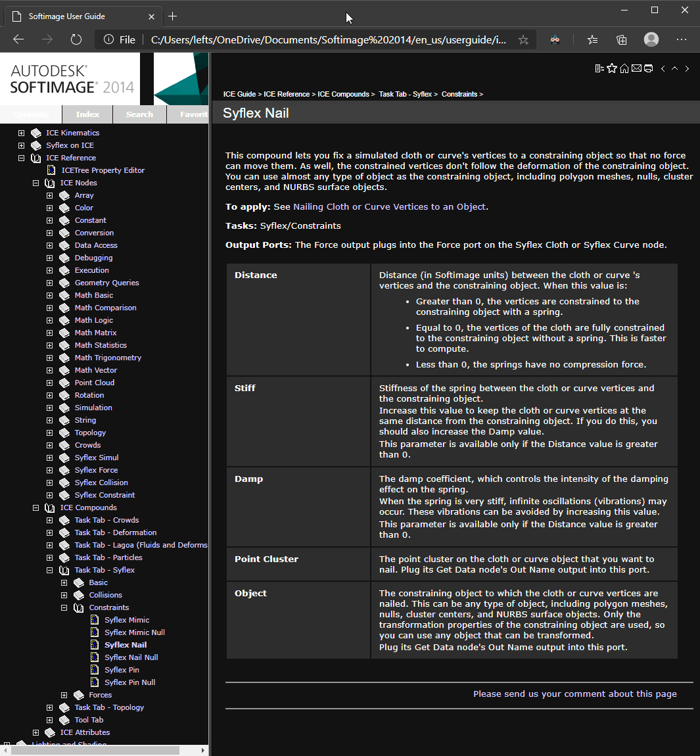
Task: Click Task Tab - Syflex breadcrumb link
Action: pos(405,94)
